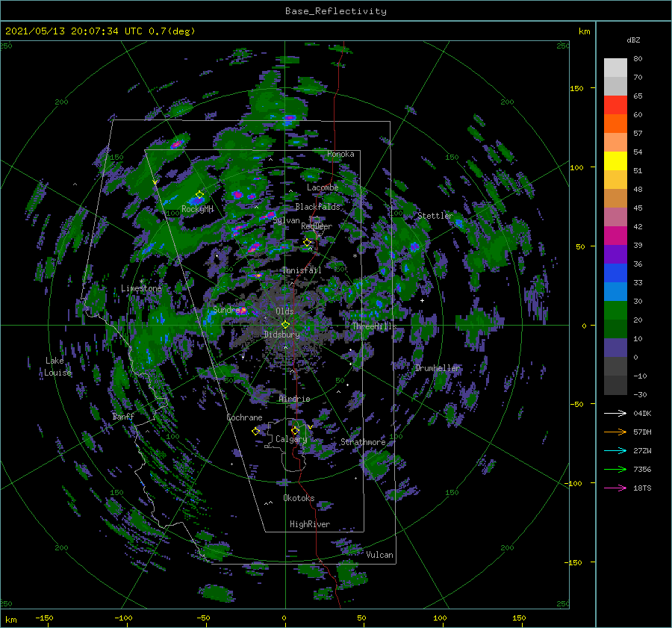Select the bright green 30 dBZ color swatch
The image size is (672, 628).
[615, 310]
